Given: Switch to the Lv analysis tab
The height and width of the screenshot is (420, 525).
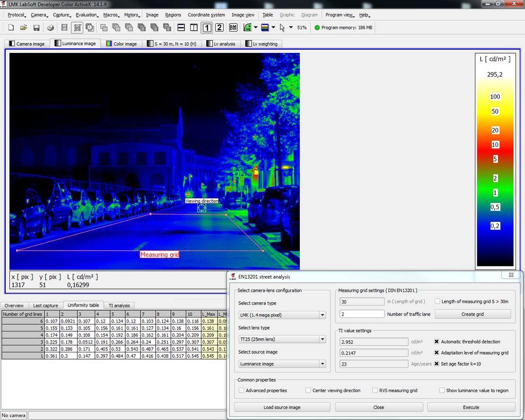Looking at the screenshot, I should [x=221, y=44].
